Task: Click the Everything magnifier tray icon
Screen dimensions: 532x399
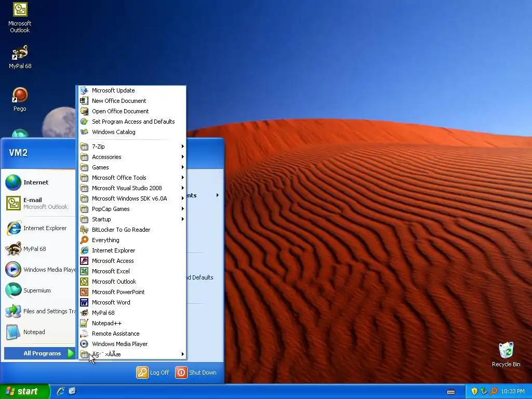Action: click(494, 391)
